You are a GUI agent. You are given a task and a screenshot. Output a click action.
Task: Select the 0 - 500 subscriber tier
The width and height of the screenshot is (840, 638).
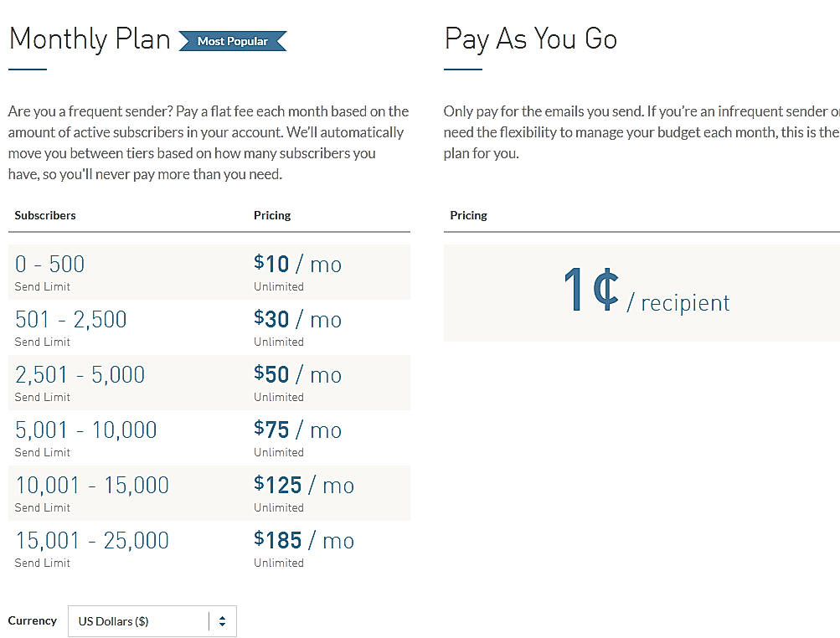point(49,264)
